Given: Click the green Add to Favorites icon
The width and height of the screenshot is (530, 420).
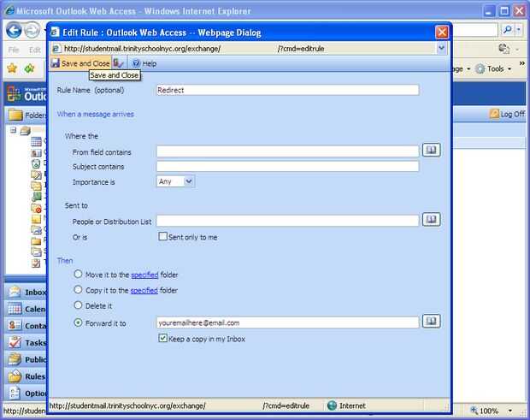Looking at the screenshot, I should click(x=29, y=68).
